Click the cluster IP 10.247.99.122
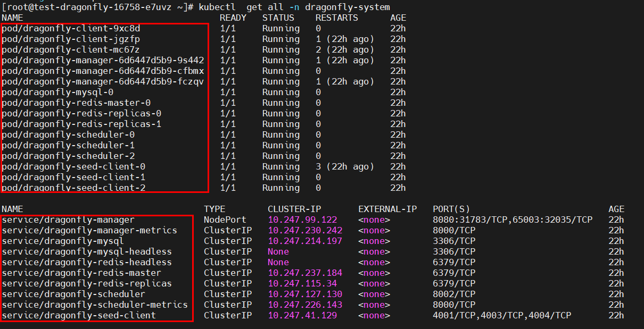The width and height of the screenshot is (644, 329). coord(302,220)
